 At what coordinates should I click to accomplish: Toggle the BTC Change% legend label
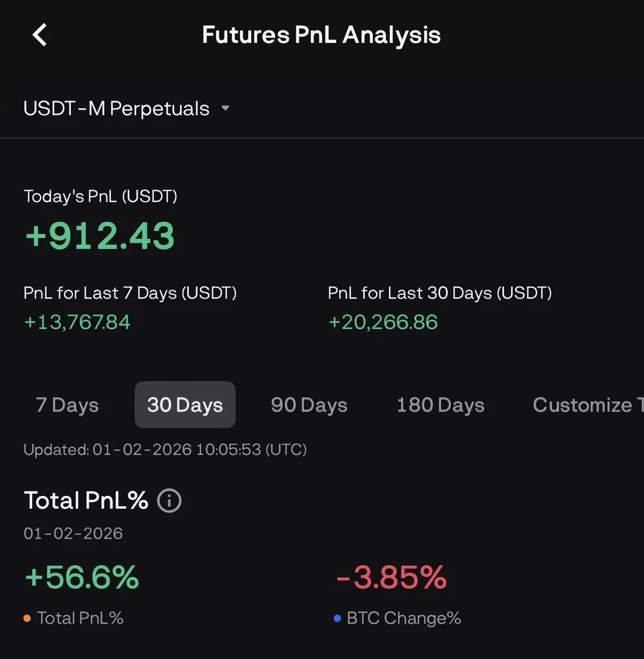(404, 618)
